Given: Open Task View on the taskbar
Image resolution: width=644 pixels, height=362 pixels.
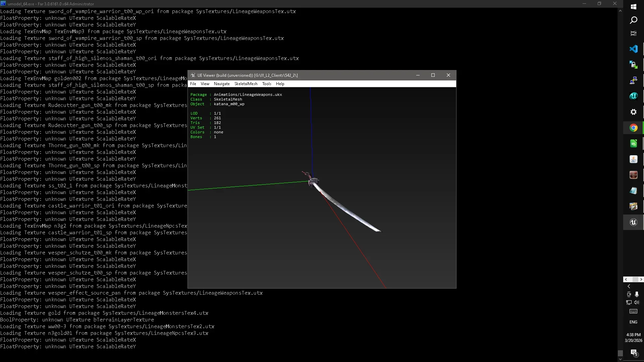Looking at the screenshot, I should tap(634, 34).
